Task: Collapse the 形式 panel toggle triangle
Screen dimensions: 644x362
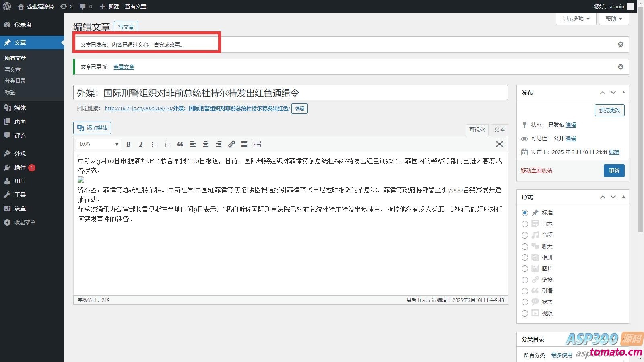Action: [623, 197]
